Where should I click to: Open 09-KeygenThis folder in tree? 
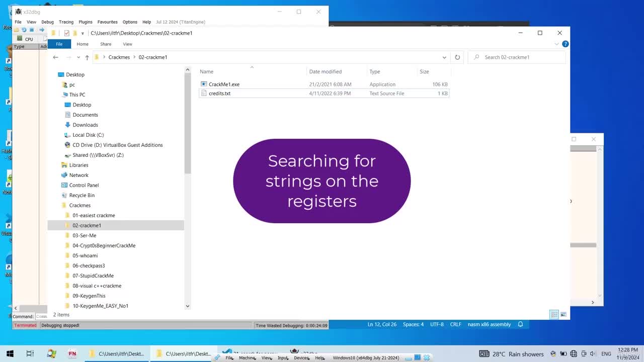[x=89, y=296]
